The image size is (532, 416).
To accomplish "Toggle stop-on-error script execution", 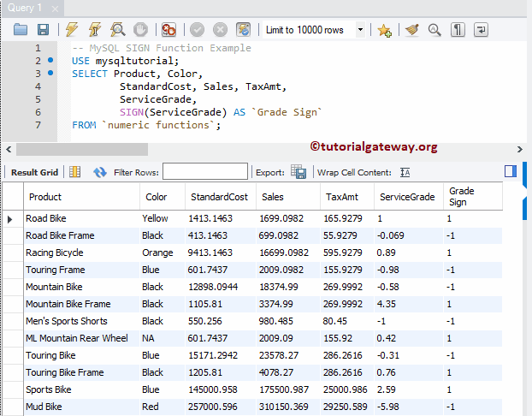I will pos(169,30).
